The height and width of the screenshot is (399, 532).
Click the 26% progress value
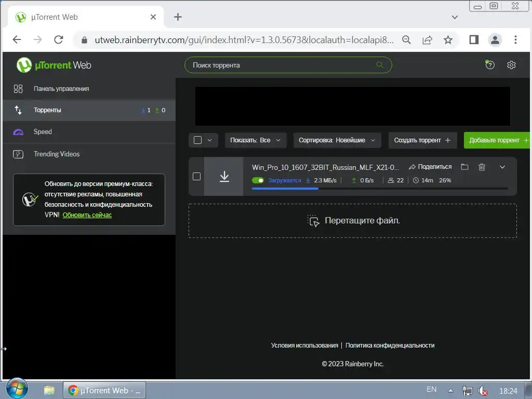tap(445, 180)
